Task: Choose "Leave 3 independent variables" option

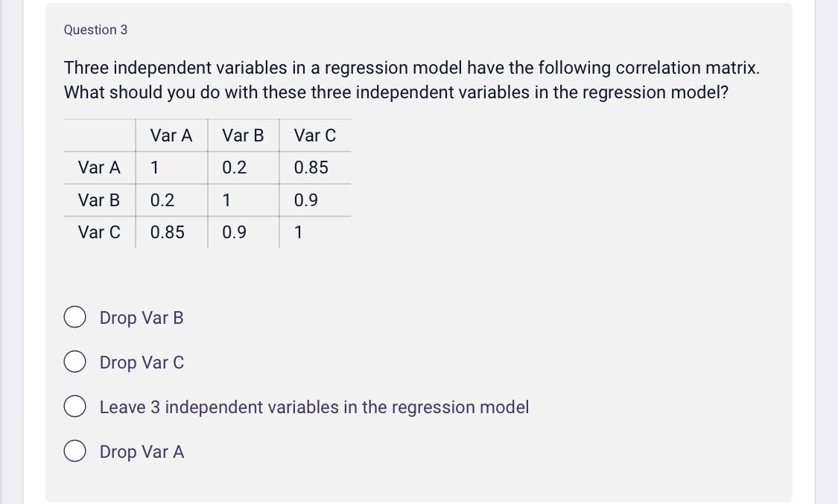Action: pyautogui.click(x=74, y=406)
